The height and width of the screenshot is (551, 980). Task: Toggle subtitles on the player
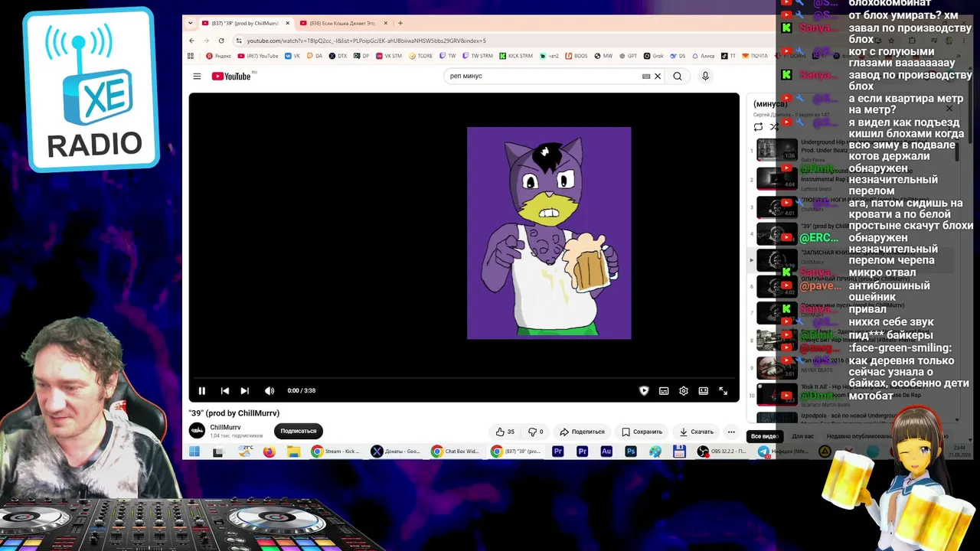click(664, 390)
